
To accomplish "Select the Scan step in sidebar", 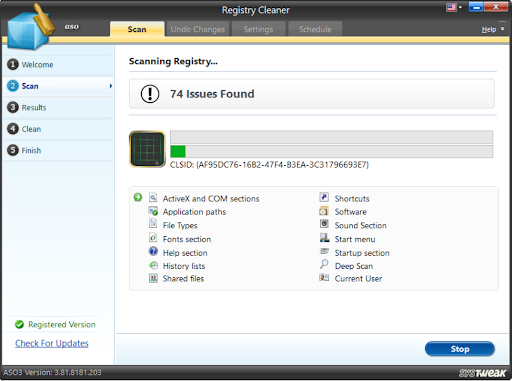I will click(x=58, y=86).
